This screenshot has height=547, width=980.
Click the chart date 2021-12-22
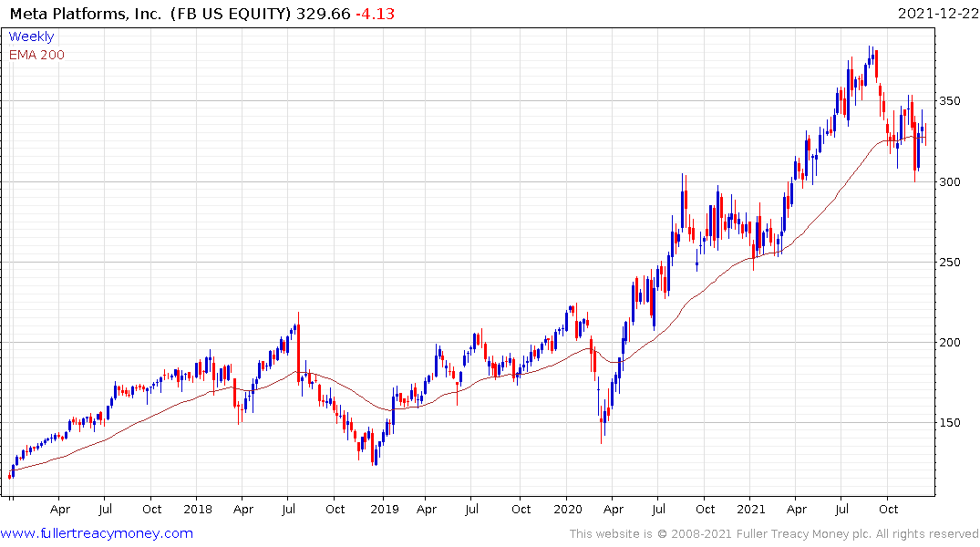pyautogui.click(x=938, y=14)
